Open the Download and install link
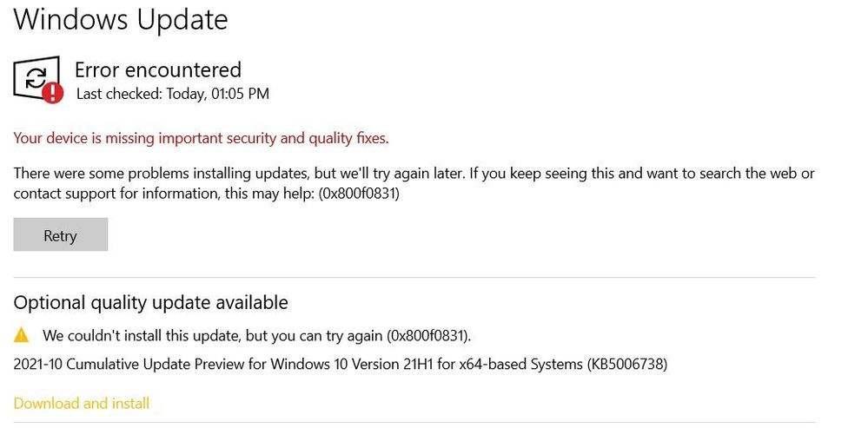Image resolution: width=868 pixels, height=428 pixels. (x=82, y=404)
